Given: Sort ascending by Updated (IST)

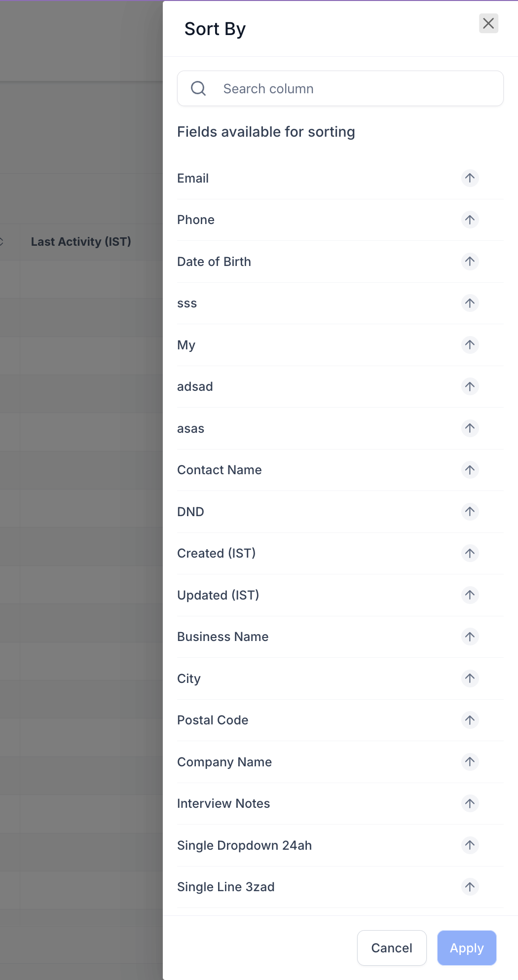Looking at the screenshot, I should tap(469, 595).
